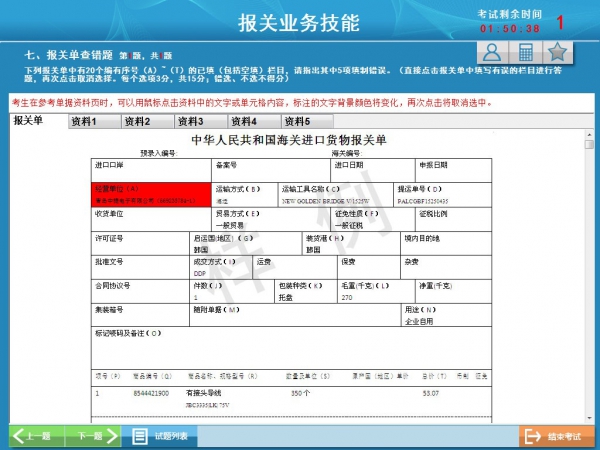
Task: Deselect the red 经营单位 (A) cell
Action: coord(152,194)
